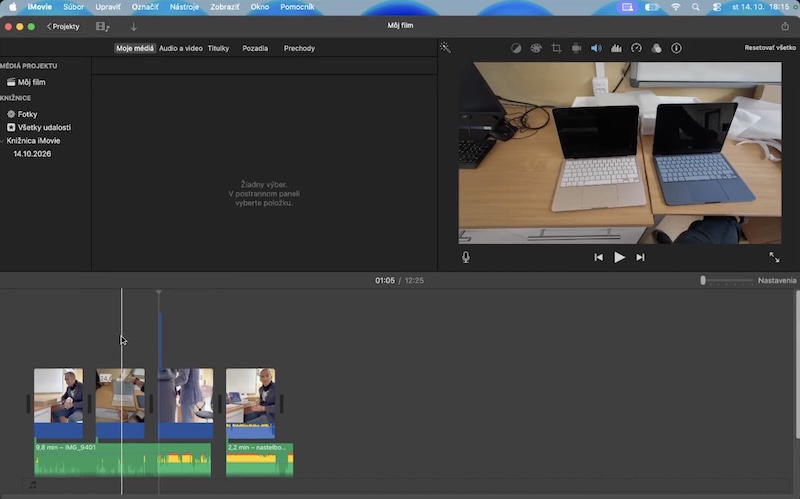
Task: Click Resetovať všetko button
Action: pos(770,47)
